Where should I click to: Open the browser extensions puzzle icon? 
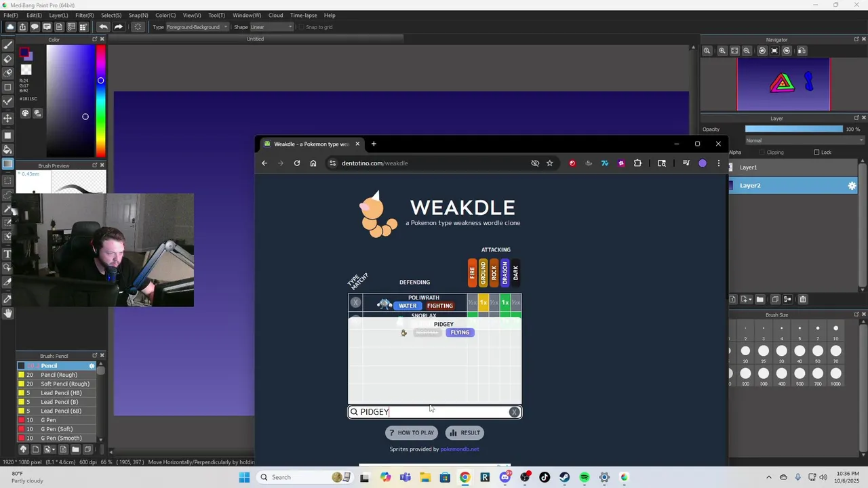pyautogui.click(x=637, y=163)
